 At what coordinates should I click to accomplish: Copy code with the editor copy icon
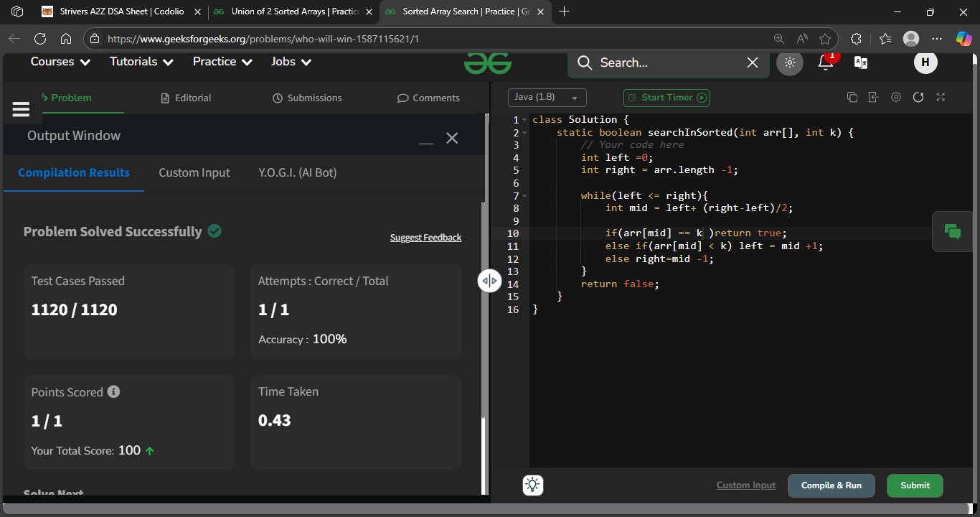coord(852,98)
